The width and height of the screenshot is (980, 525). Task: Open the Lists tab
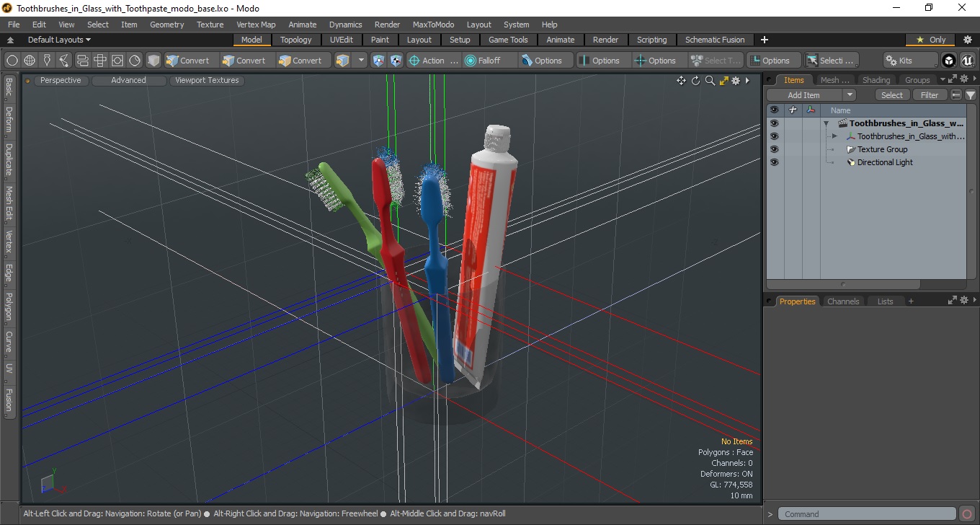[x=885, y=301]
